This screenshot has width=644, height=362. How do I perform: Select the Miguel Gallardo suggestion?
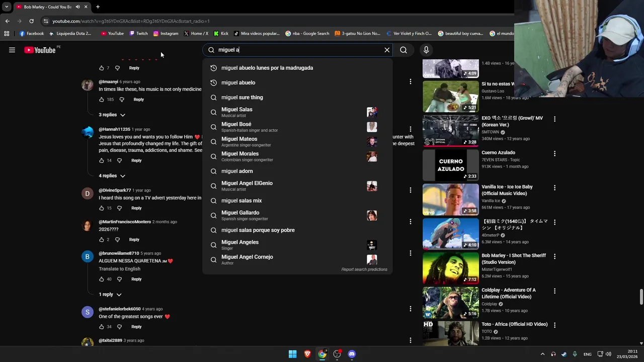click(x=297, y=215)
